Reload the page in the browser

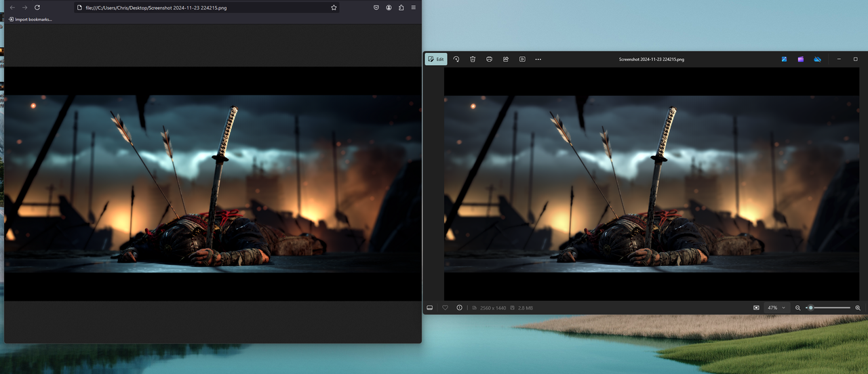pyautogui.click(x=37, y=7)
